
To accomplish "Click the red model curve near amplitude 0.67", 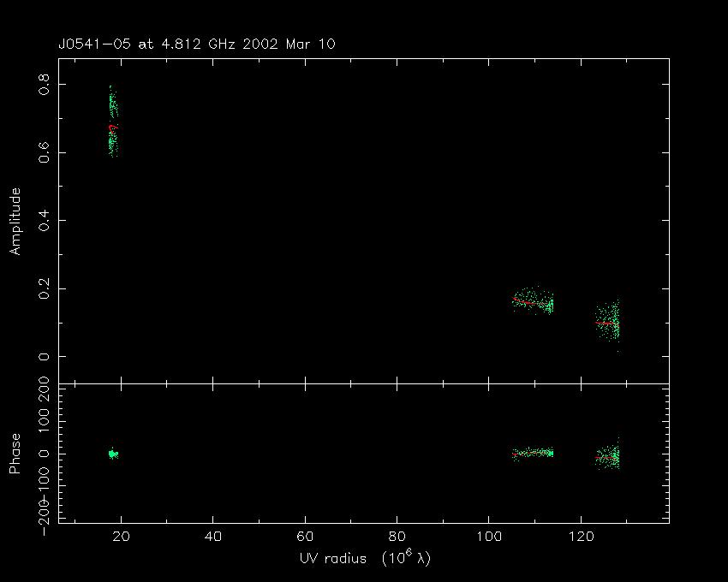I will click(x=113, y=128).
